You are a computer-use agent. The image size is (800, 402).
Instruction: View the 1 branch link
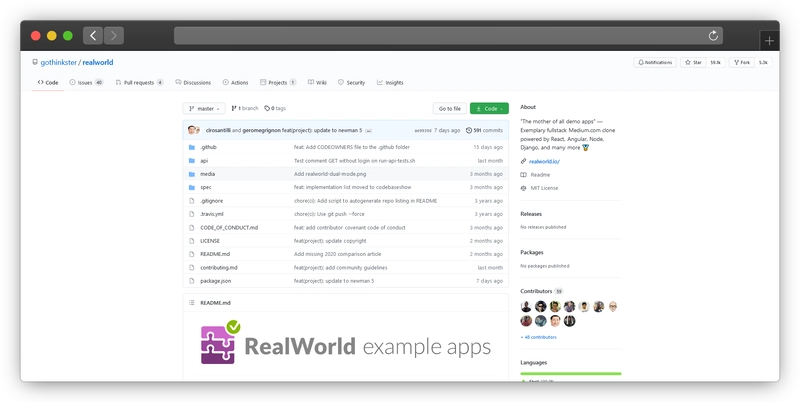coord(245,109)
